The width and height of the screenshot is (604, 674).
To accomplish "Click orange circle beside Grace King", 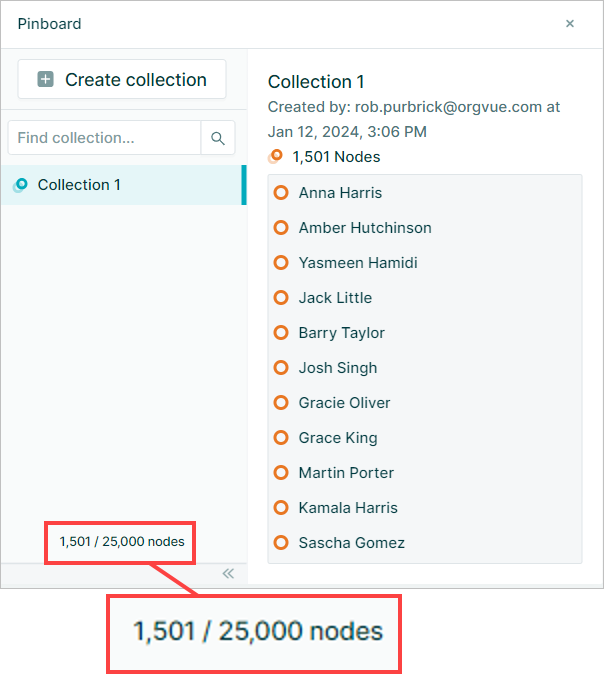I will click(x=281, y=438).
